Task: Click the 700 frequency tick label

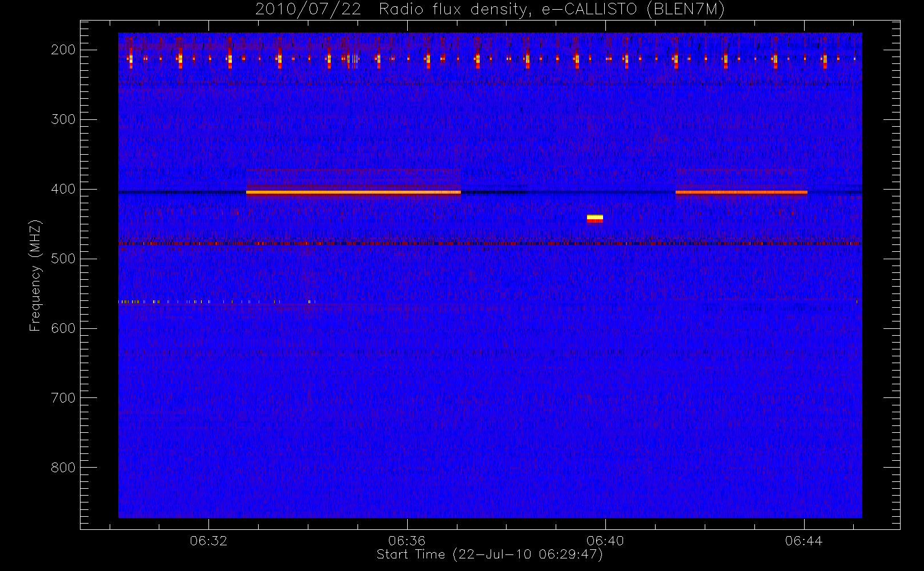Action: [x=63, y=398]
